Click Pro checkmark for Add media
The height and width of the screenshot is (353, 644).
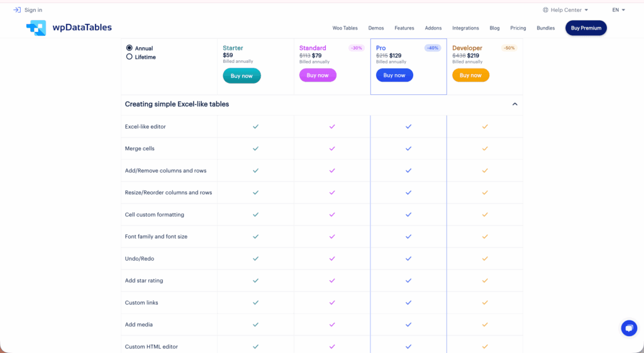(x=408, y=324)
